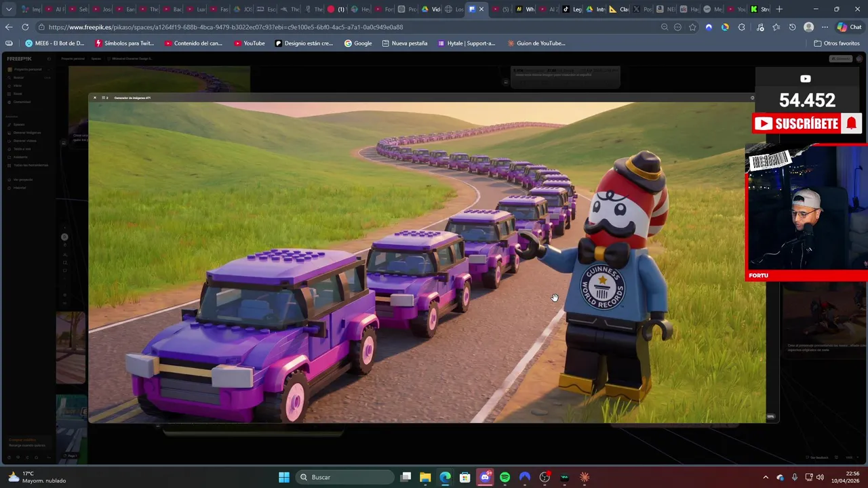Expand the Proyecto personal project selector
Screen dimensions: 868x488
pyautogui.click(x=28, y=69)
